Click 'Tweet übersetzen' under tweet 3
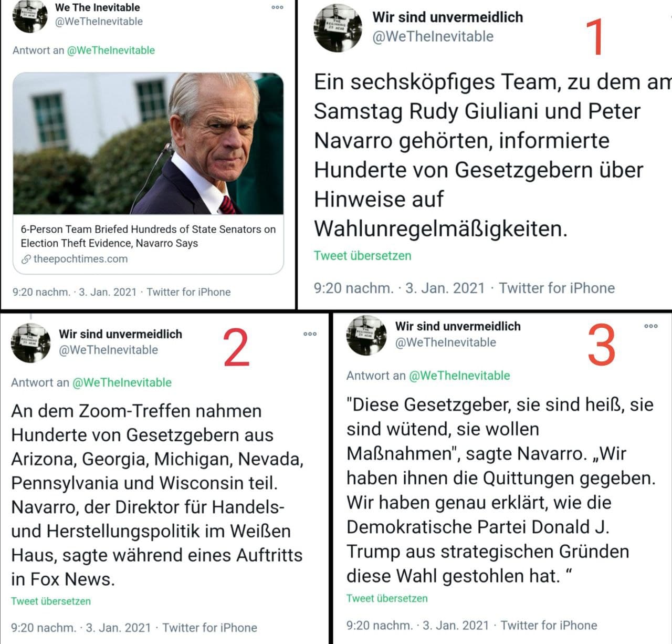672x644 pixels. [387, 598]
